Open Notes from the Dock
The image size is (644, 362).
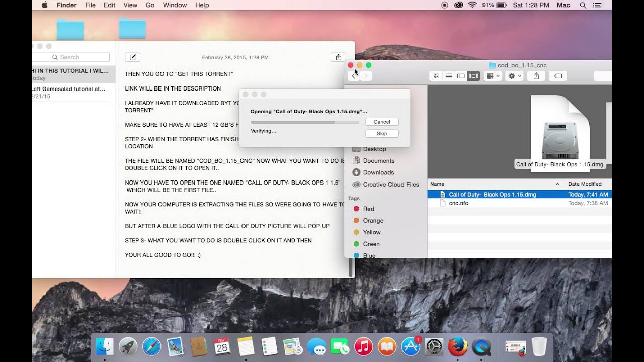point(246,346)
